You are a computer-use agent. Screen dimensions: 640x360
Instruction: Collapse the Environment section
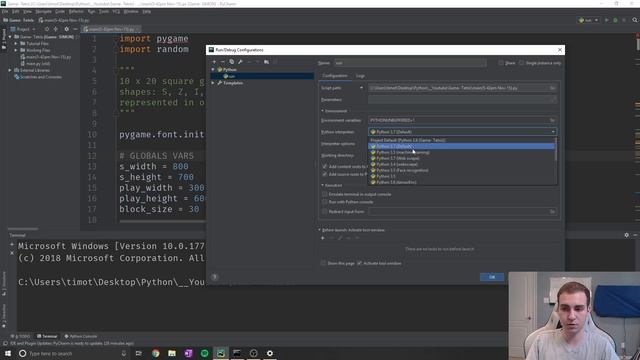[322, 111]
